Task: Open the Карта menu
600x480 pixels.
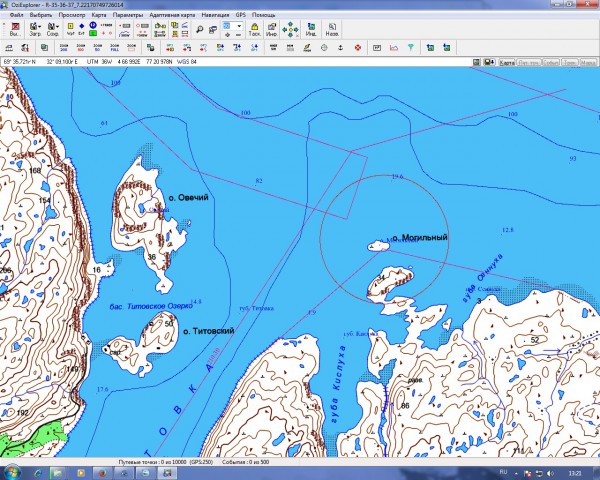Action: click(99, 15)
